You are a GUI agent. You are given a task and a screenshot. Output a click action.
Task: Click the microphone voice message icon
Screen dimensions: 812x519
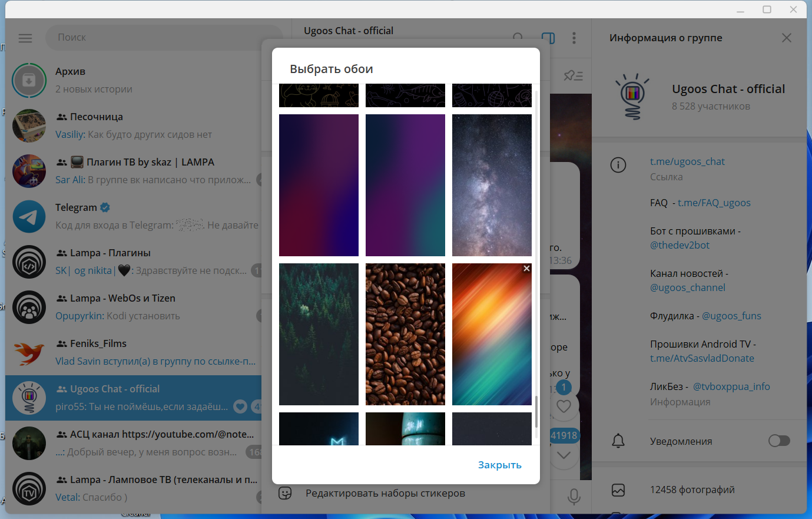click(x=574, y=497)
